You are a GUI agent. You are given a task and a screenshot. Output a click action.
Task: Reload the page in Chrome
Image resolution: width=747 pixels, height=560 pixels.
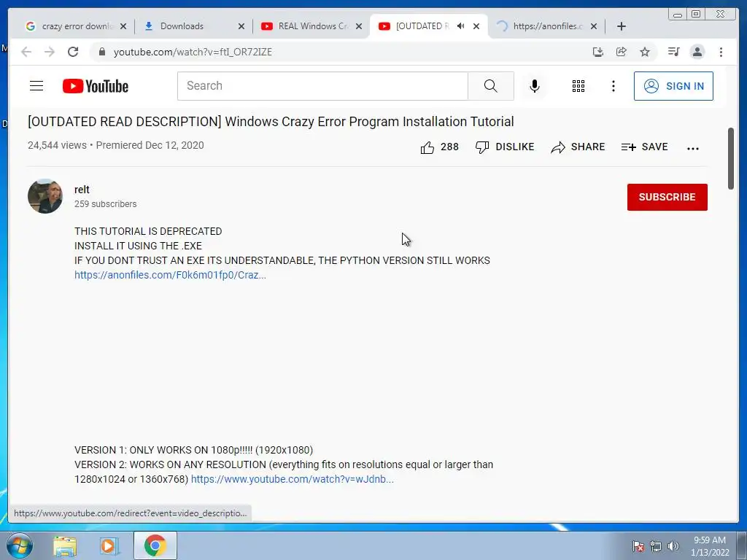(73, 52)
